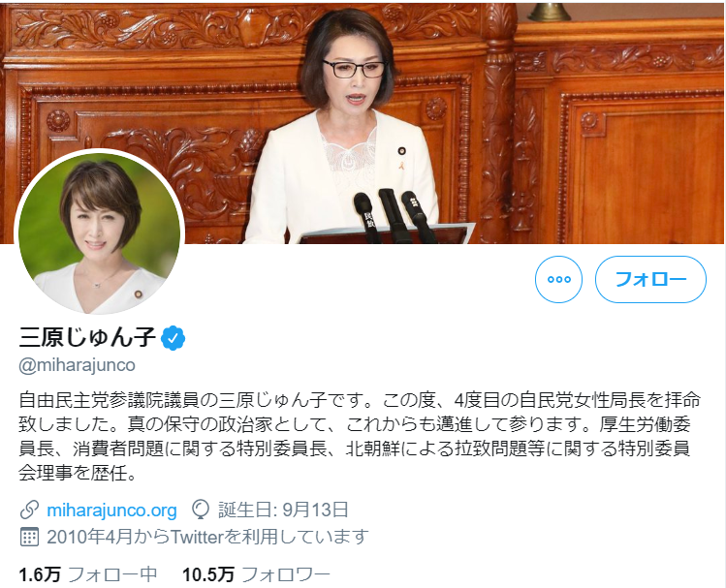Open the miharajunco.org website link
Screen dimensions: 726x588
point(112,510)
